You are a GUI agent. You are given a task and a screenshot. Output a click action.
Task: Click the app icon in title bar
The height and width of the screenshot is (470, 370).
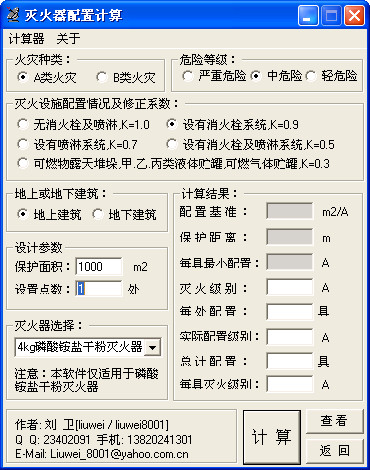pyautogui.click(x=13, y=15)
